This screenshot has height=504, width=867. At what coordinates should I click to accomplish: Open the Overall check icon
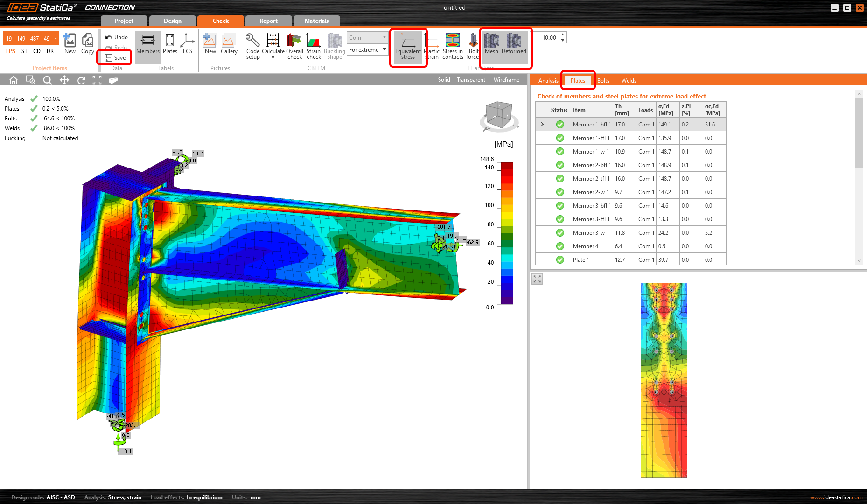294,46
